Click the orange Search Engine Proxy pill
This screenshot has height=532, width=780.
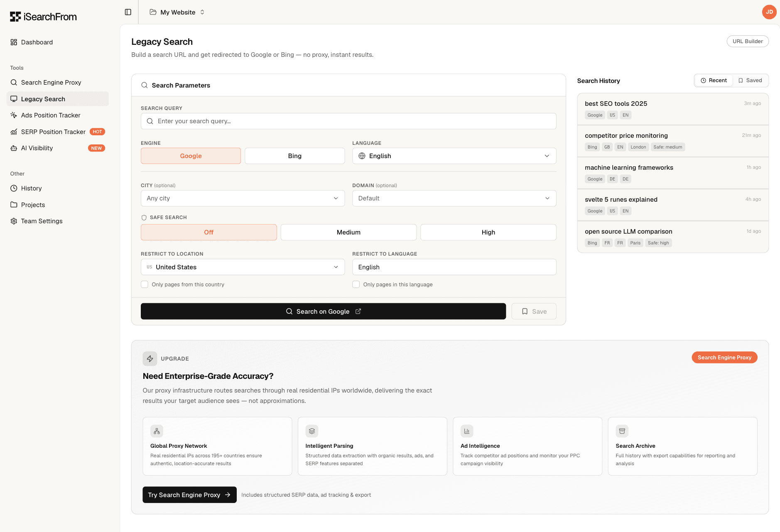pos(724,357)
